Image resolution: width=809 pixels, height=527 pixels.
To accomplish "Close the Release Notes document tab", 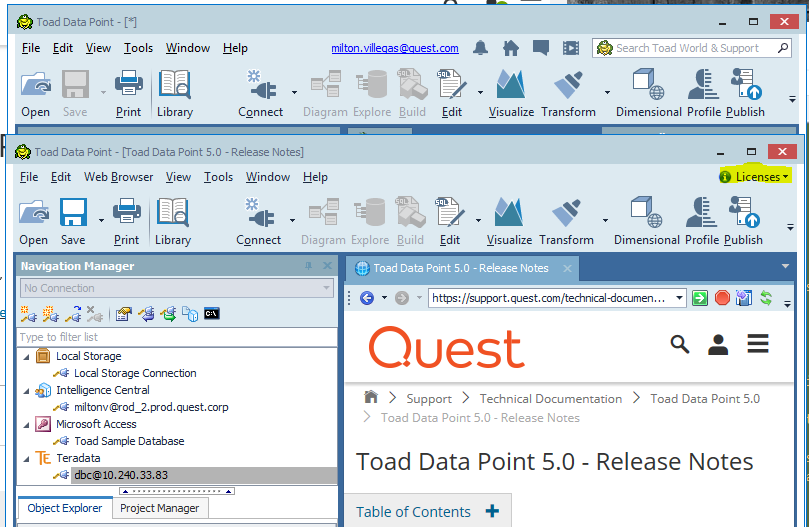I will pyautogui.click(x=568, y=268).
